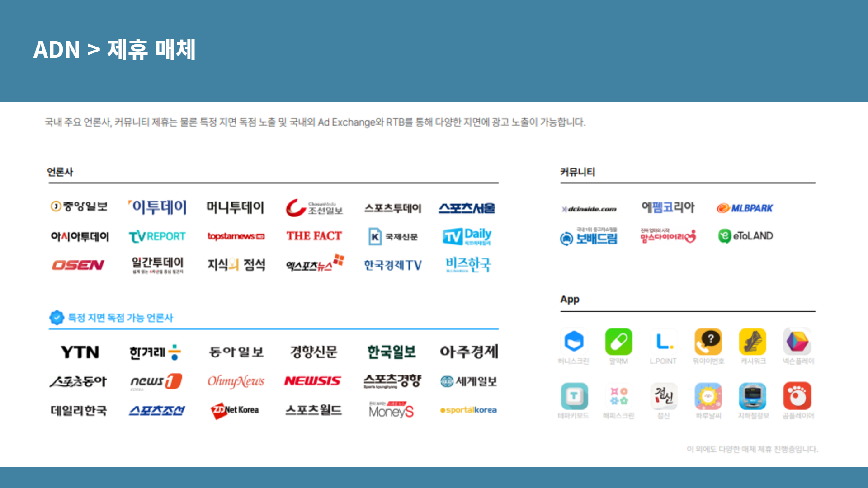Click the 맘스다이어리 logo

tap(668, 235)
